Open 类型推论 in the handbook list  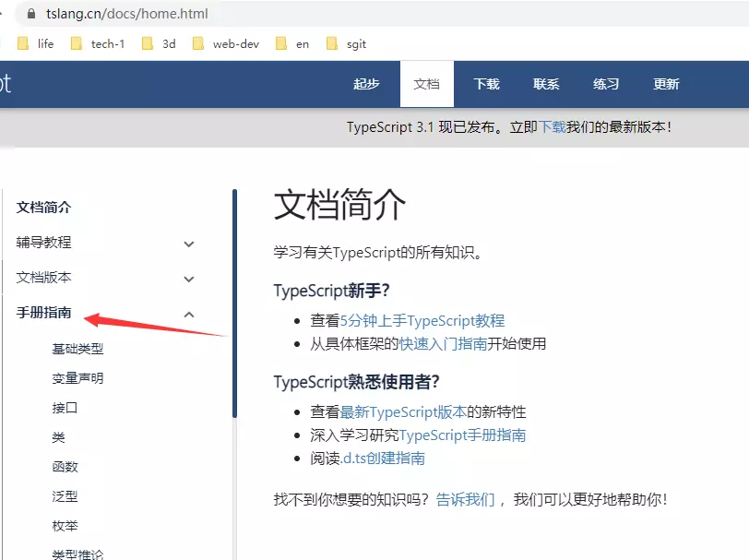tap(77, 554)
